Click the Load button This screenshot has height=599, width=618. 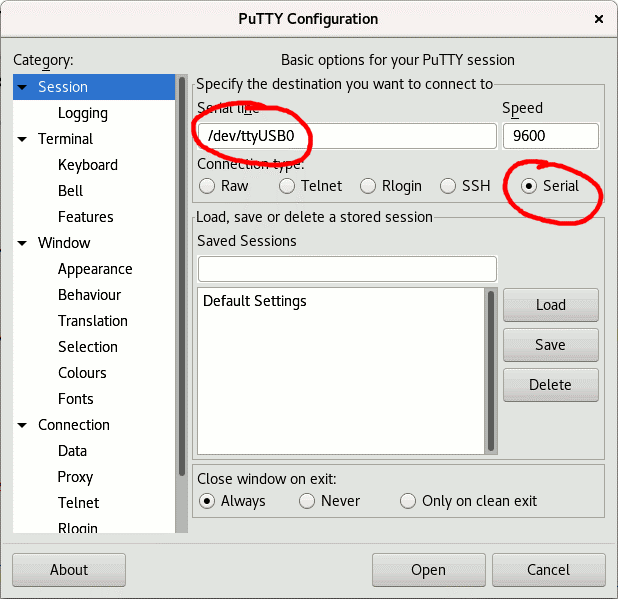click(551, 305)
